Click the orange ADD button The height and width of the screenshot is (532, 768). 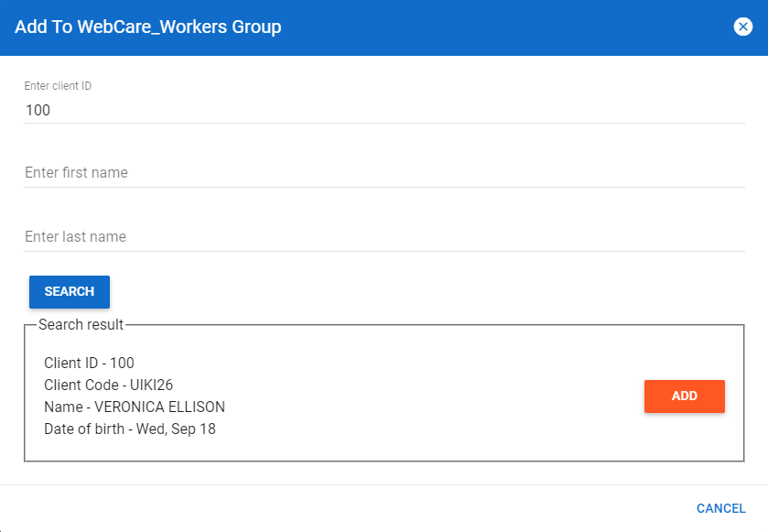click(x=684, y=396)
